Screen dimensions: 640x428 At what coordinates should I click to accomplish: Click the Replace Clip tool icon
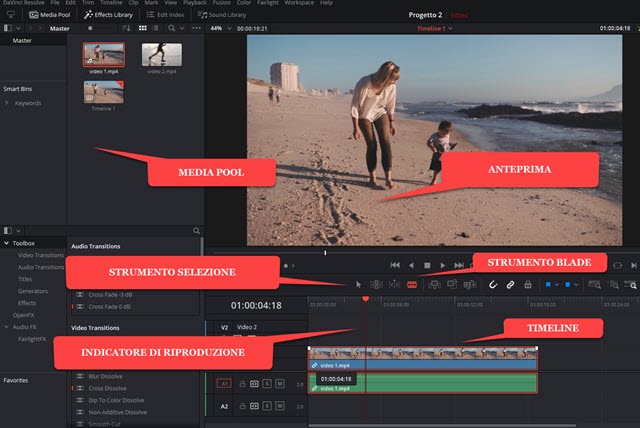[x=470, y=284]
